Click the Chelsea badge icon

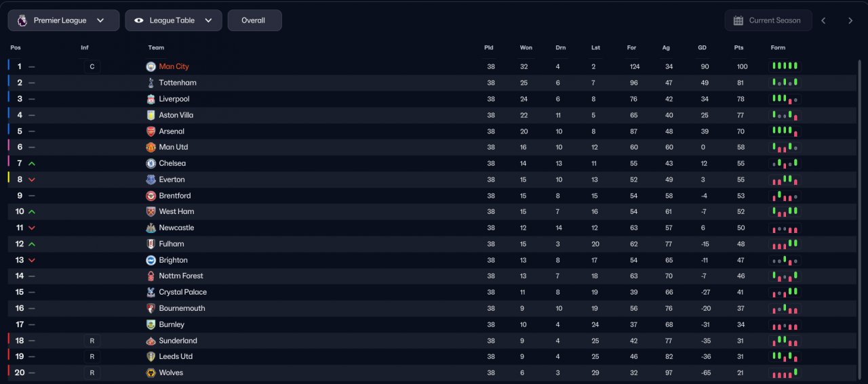[x=151, y=163]
